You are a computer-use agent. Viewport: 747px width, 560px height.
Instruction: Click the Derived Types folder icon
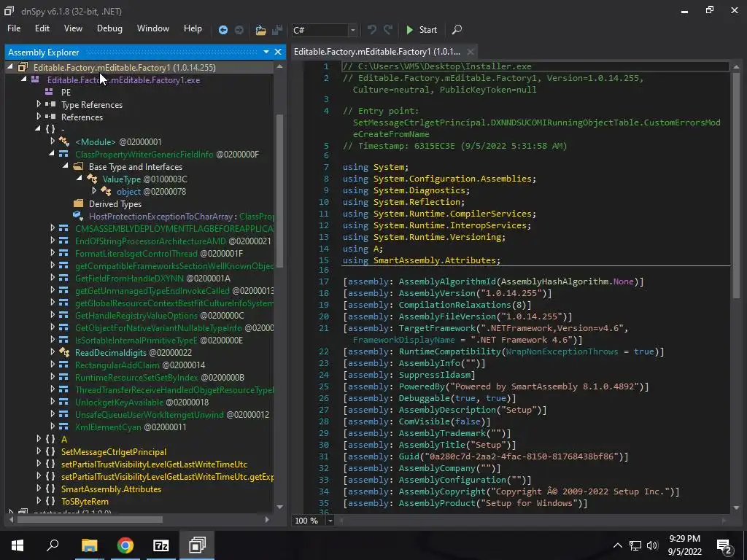click(78, 203)
